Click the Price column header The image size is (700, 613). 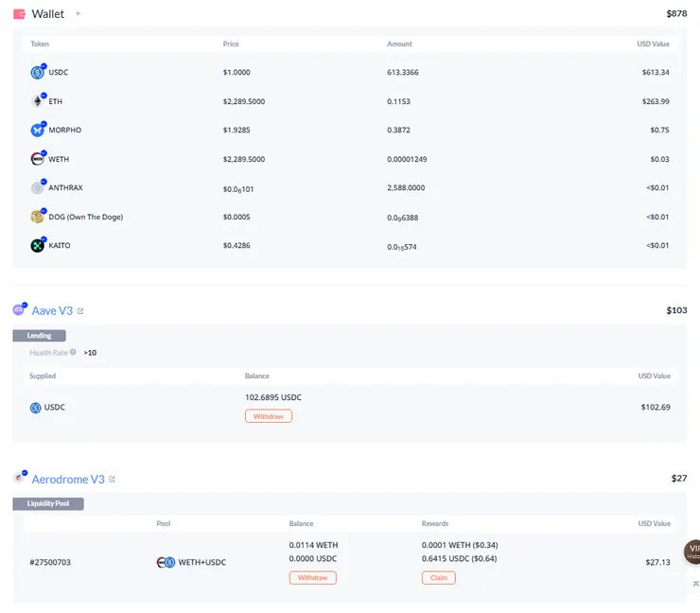[x=231, y=44]
